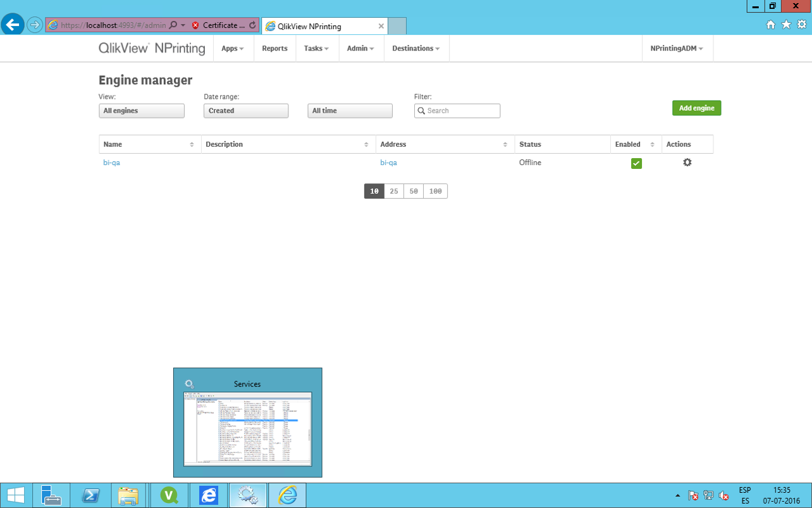Open Server Manager from taskbar

(x=50, y=495)
